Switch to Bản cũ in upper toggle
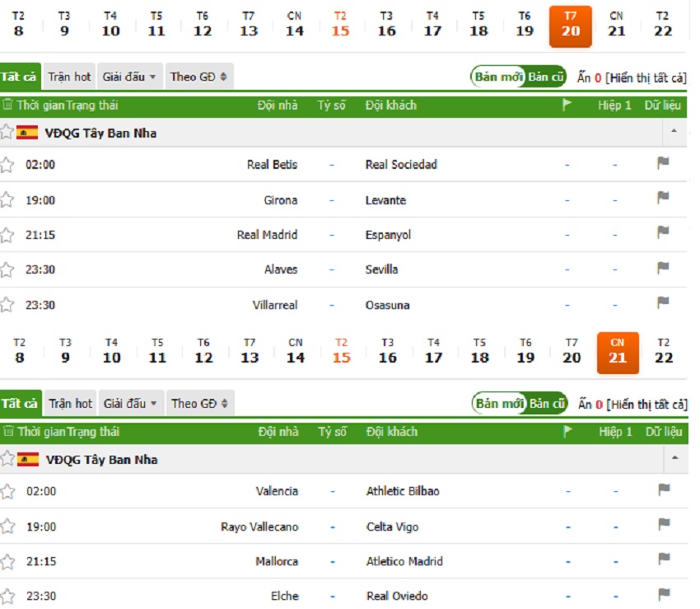This screenshot has height=609, width=700. pos(545,77)
